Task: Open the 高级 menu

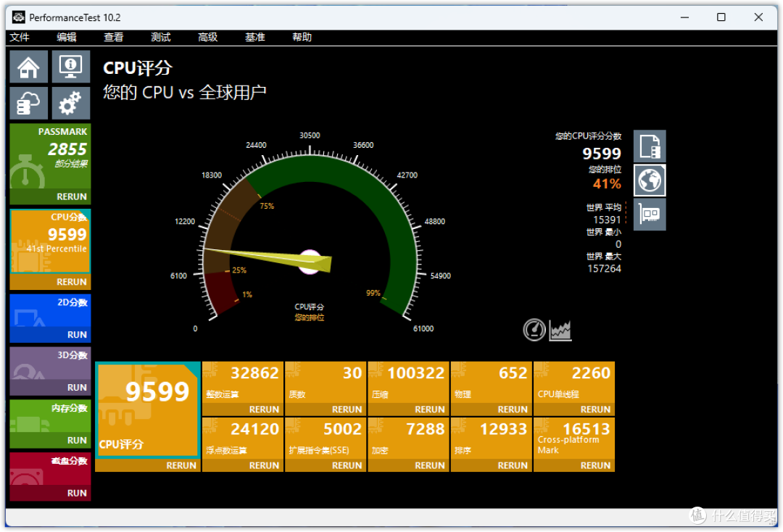Action: click(x=208, y=38)
